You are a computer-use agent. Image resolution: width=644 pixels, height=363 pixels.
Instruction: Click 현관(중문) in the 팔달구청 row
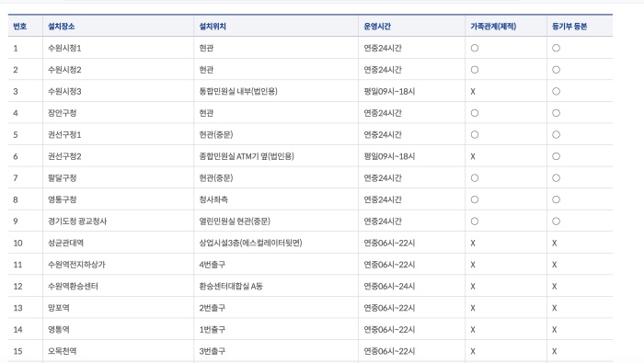pos(216,178)
